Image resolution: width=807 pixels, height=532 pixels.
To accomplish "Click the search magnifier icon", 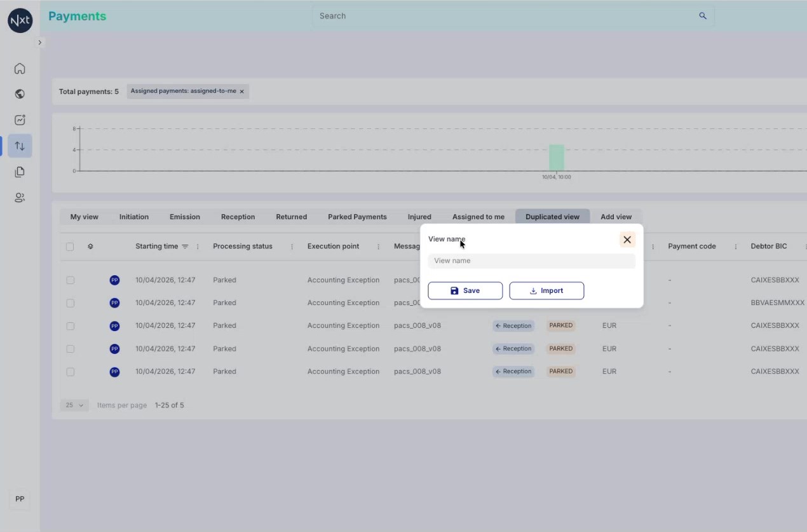I will point(703,16).
